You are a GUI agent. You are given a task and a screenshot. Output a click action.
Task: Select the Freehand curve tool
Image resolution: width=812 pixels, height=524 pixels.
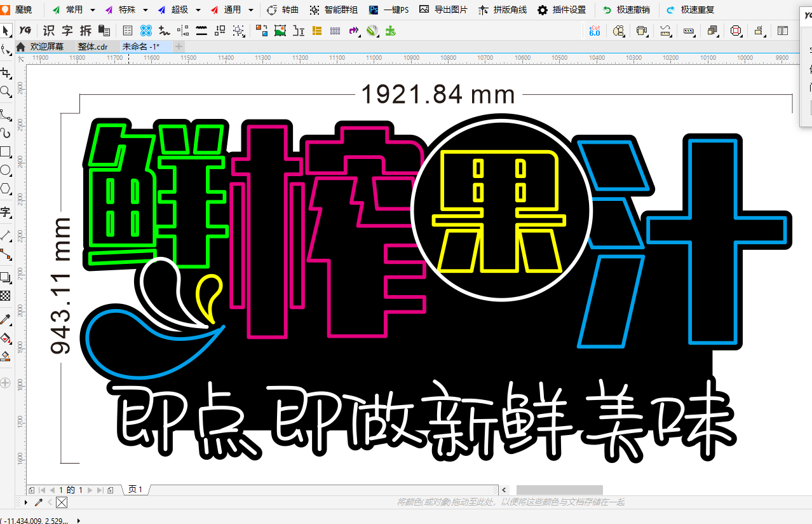[6, 115]
